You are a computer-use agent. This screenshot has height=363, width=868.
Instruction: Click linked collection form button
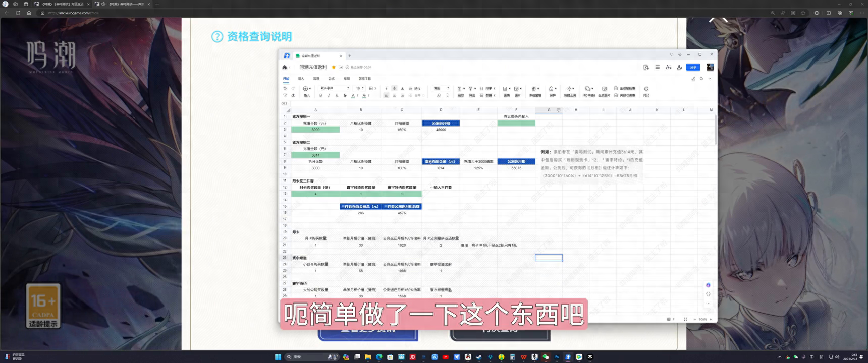point(625,95)
